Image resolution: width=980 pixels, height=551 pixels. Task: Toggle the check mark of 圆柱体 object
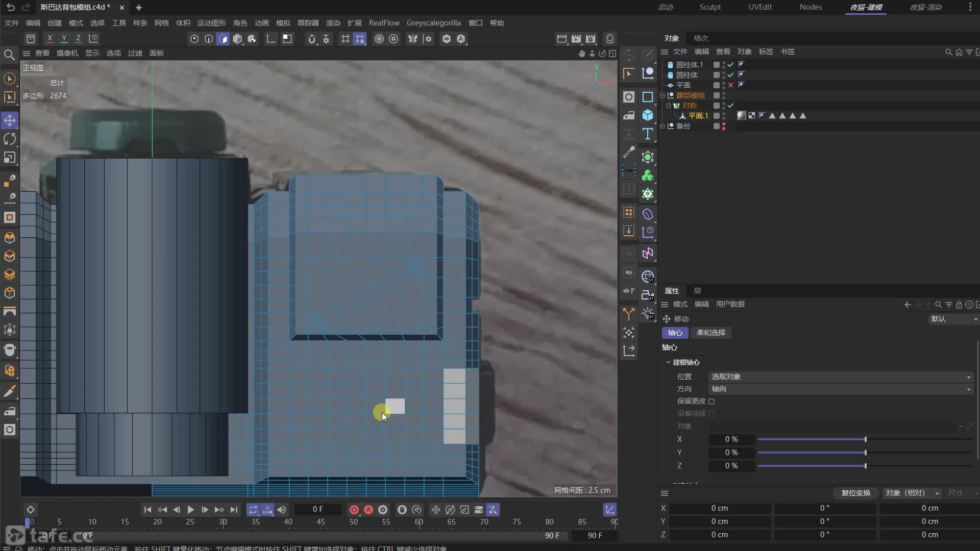click(730, 75)
